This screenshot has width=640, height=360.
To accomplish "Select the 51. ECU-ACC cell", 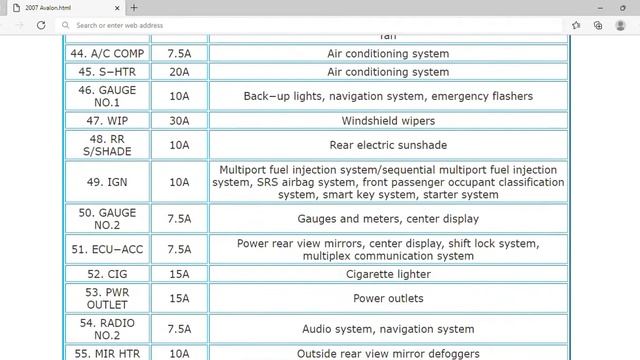I will (107, 249).
